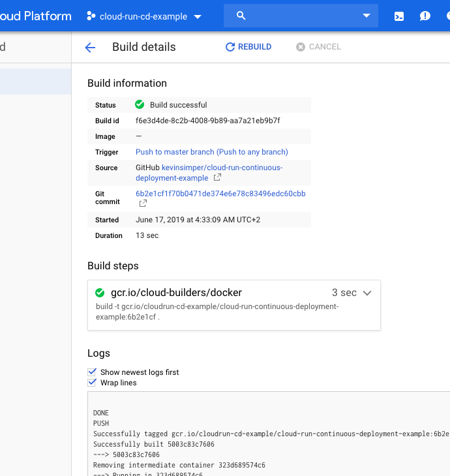
Task: Toggle Wrap lines checkbox
Action: point(92,383)
